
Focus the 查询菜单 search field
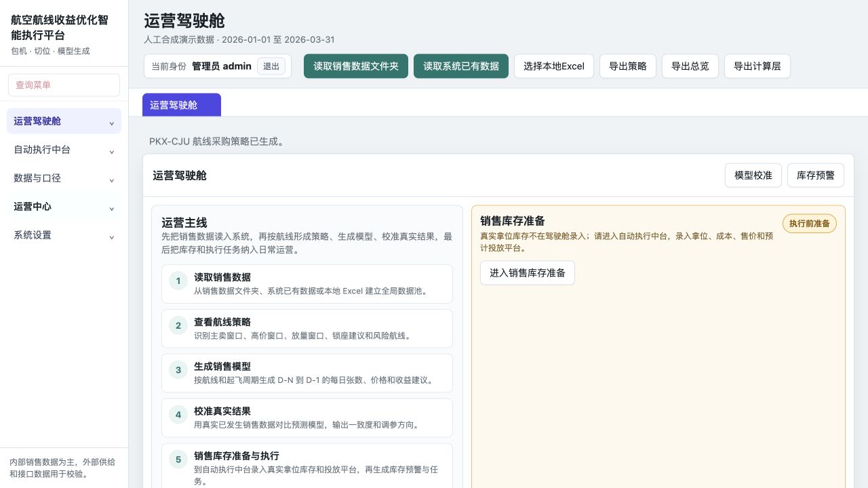(x=64, y=85)
